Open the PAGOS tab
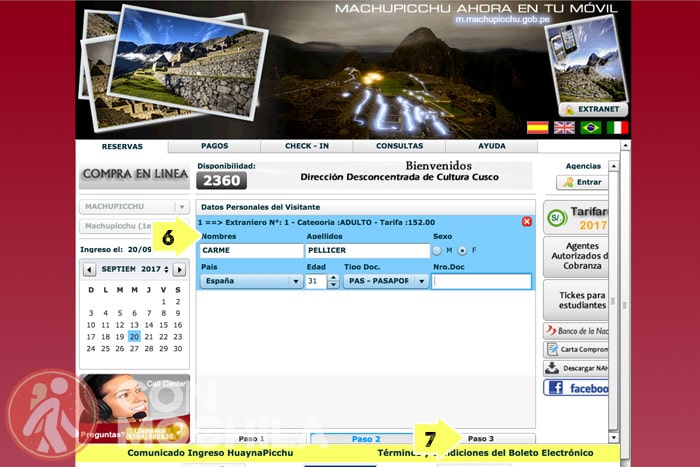 point(214,146)
